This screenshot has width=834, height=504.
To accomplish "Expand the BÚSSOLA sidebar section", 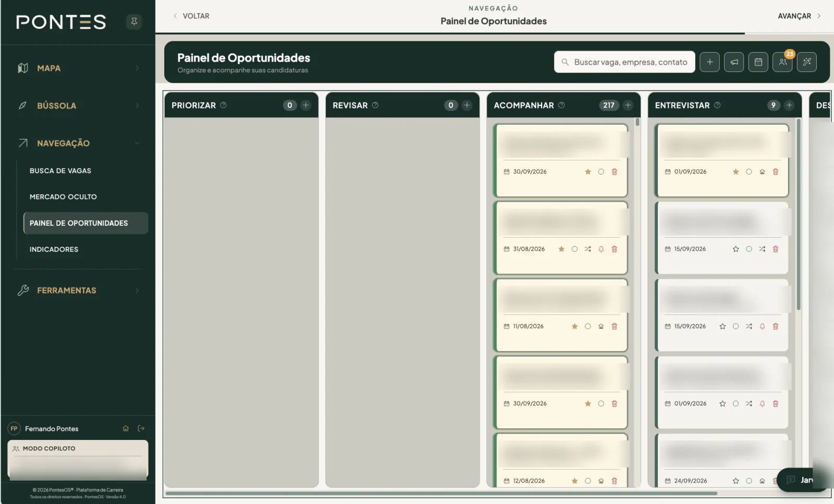I will (78, 106).
